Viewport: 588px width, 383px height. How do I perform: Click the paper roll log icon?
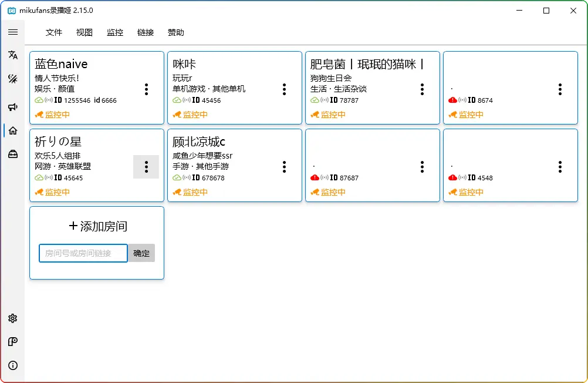click(13, 342)
